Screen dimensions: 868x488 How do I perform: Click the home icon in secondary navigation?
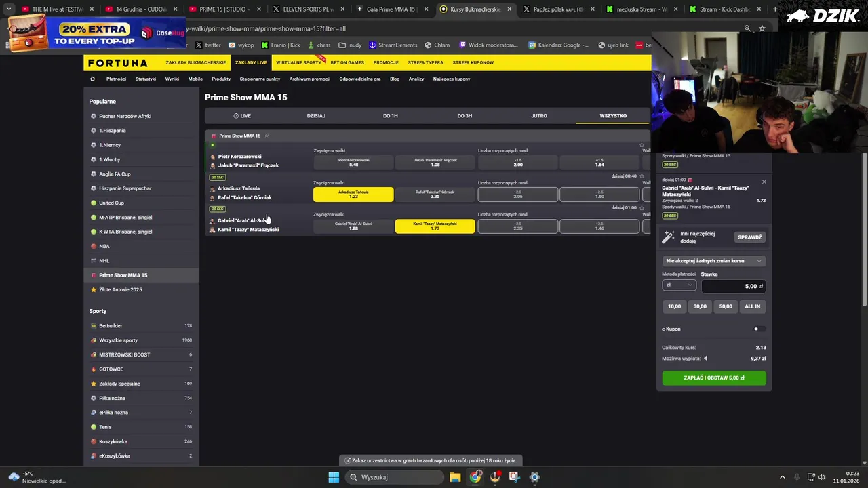point(92,79)
